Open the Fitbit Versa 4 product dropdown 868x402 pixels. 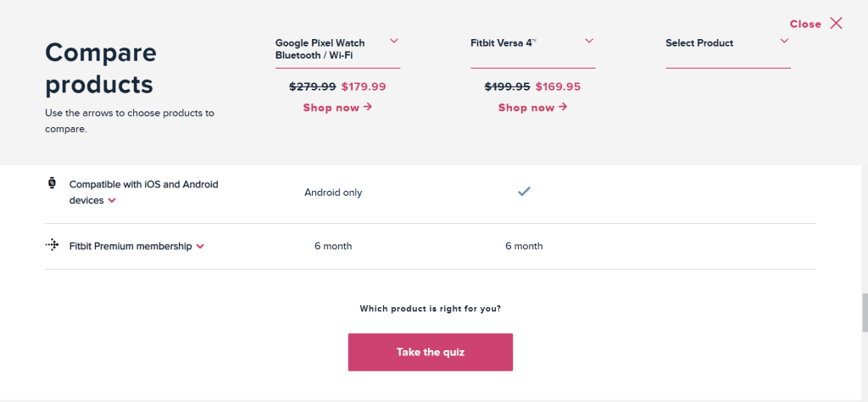[x=589, y=41]
